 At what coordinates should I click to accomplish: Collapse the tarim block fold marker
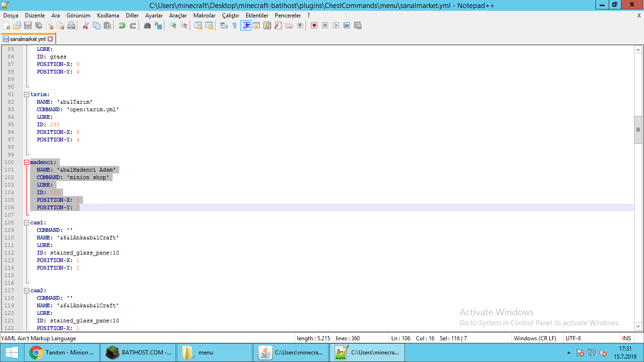point(27,94)
